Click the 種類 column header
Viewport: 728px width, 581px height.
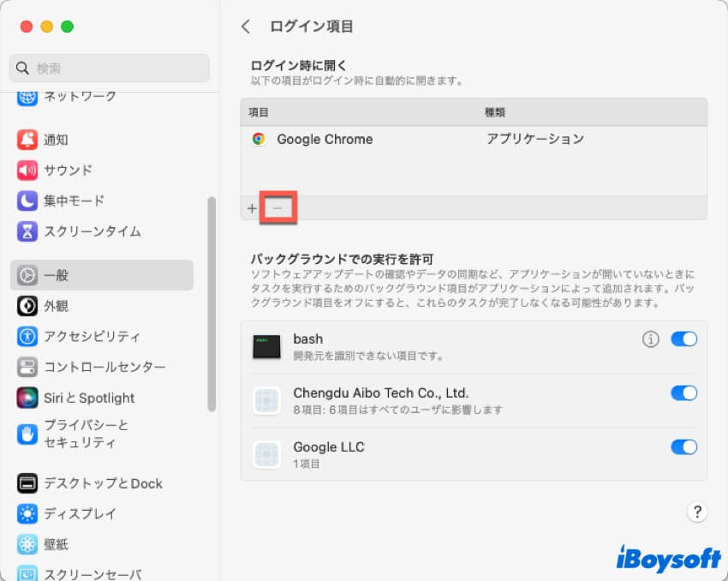point(495,112)
